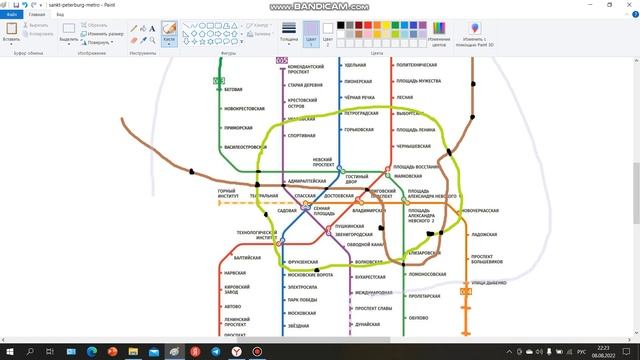Click the Cut (Вырезать) button

(x=36, y=25)
